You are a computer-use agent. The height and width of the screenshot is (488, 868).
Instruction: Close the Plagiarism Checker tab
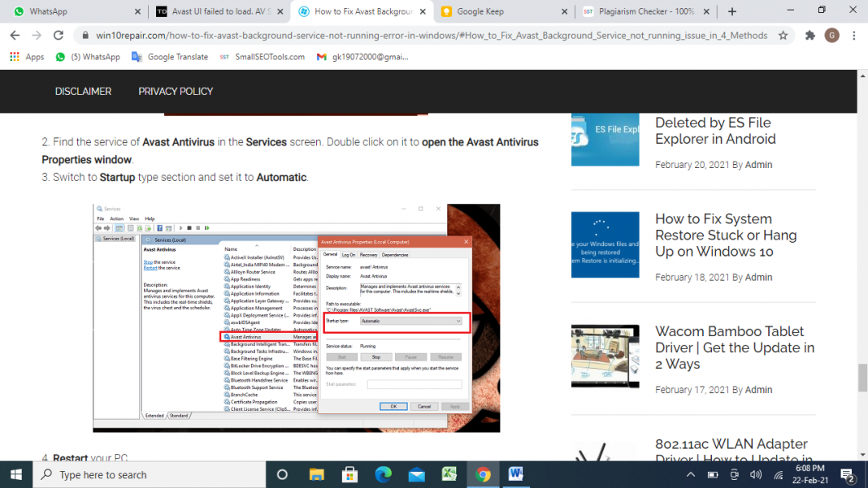pyautogui.click(x=706, y=11)
